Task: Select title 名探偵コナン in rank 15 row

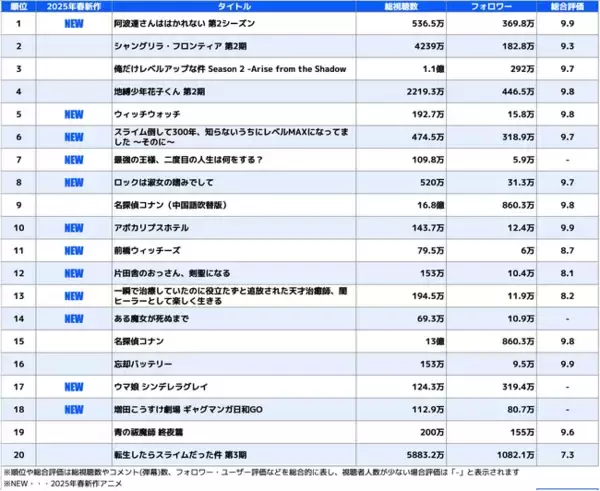Action: (139, 341)
